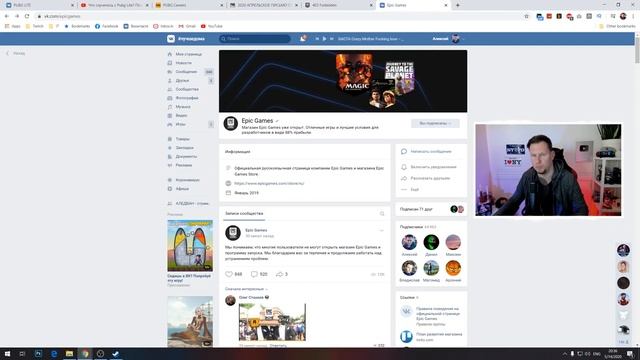Open subscriber Арсений's avatar
This screenshot has height=360, width=640.
point(453,268)
